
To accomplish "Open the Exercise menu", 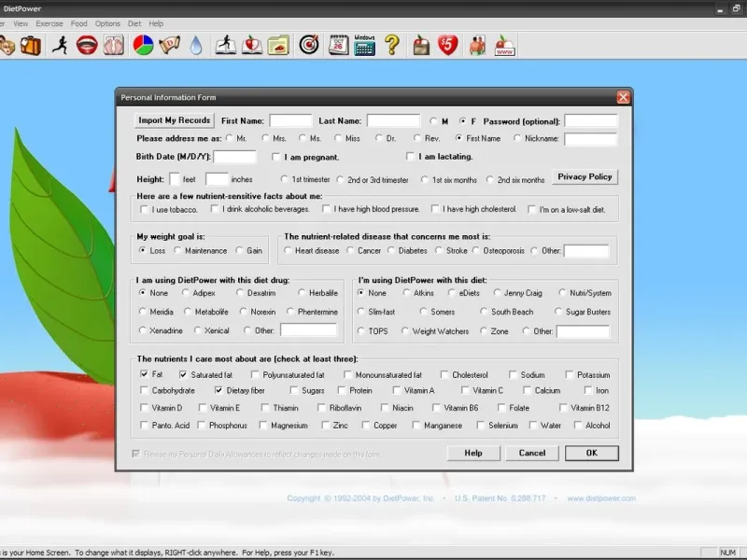I will click(49, 23).
